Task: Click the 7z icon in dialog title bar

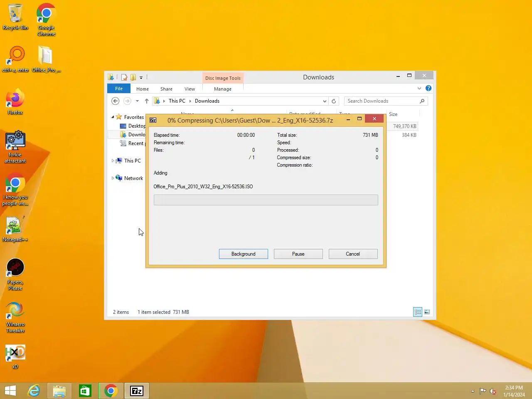Action: click(x=153, y=120)
